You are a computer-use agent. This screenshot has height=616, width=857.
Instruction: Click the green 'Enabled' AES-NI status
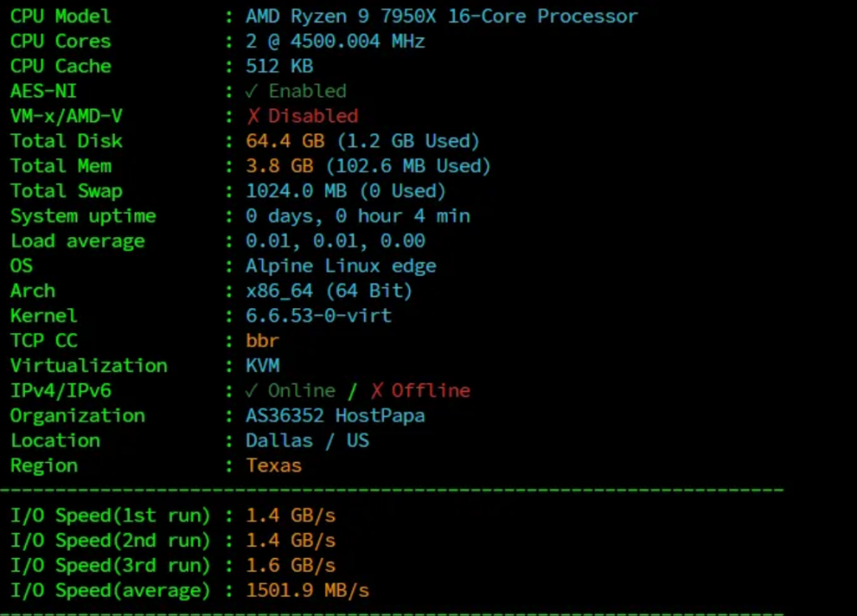pos(307,91)
